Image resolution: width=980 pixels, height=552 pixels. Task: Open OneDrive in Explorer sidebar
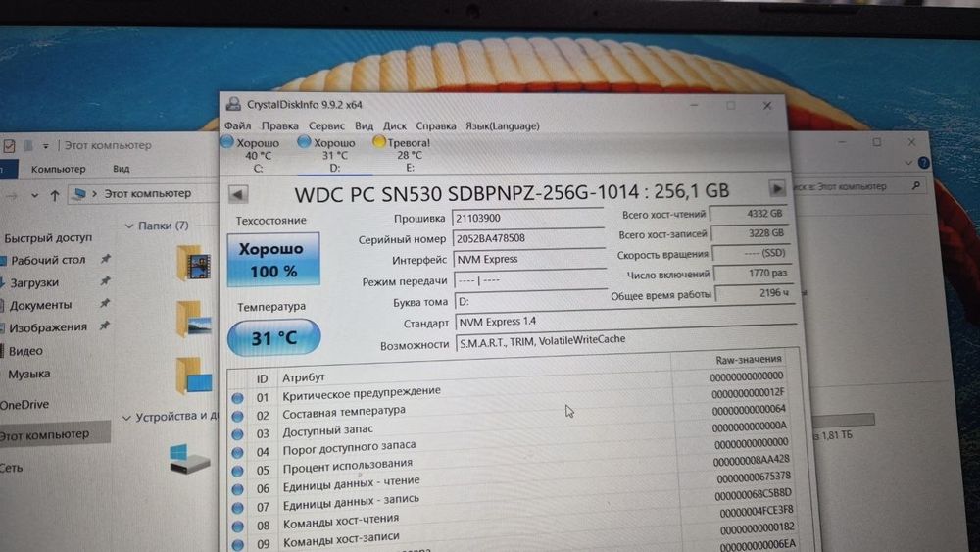[x=24, y=405]
